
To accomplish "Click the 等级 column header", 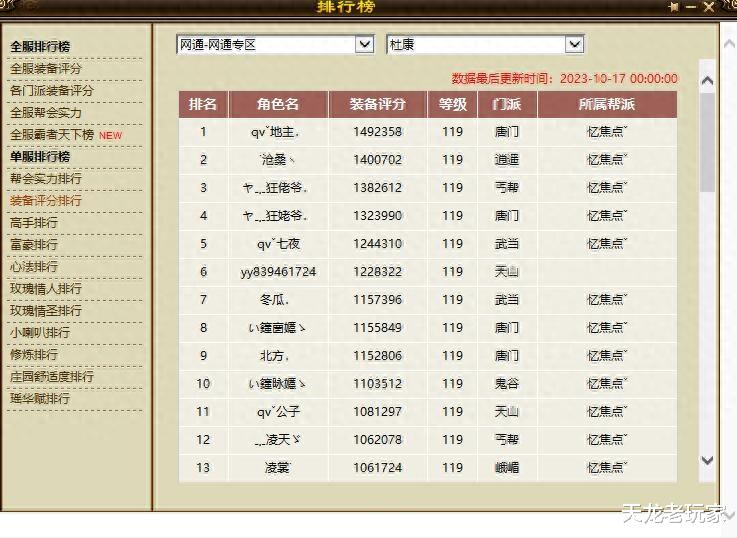I will [452, 104].
